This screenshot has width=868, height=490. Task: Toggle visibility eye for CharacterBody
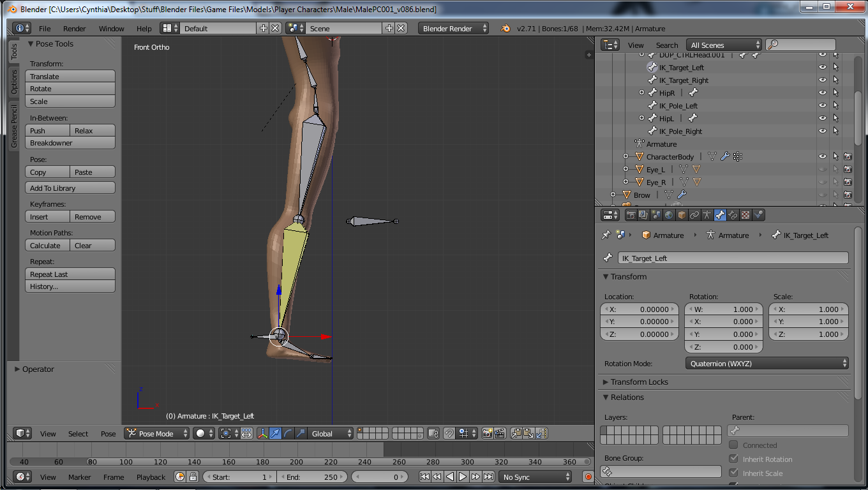click(823, 156)
